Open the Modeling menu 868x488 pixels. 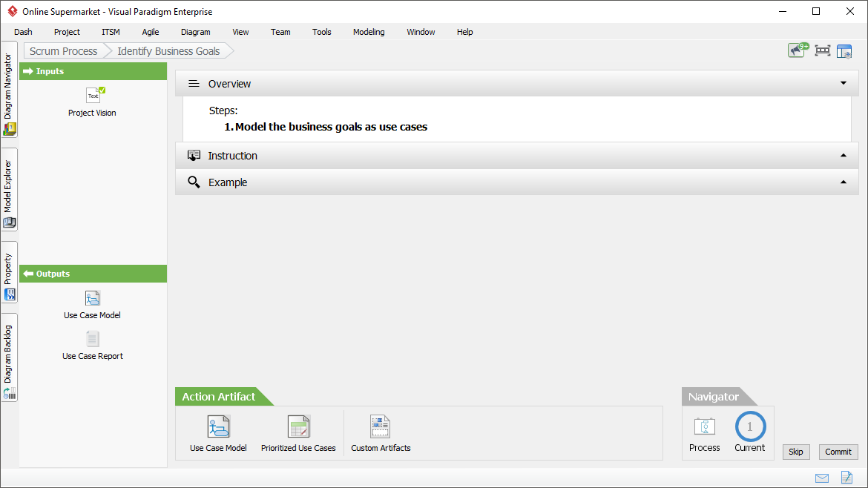point(369,32)
